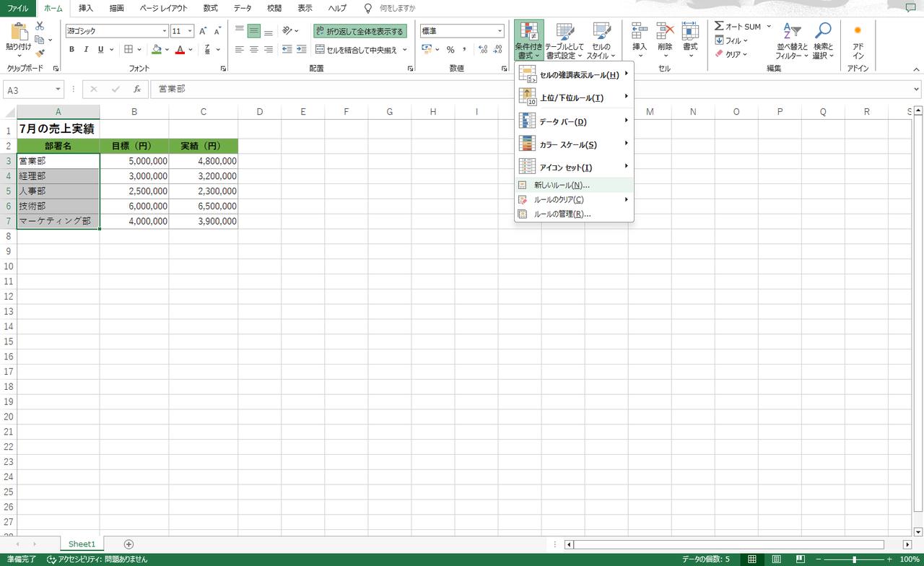Viewport: 924px width, 566px height.
Task: Open ルールのクリア submenu
Action: pos(574,199)
